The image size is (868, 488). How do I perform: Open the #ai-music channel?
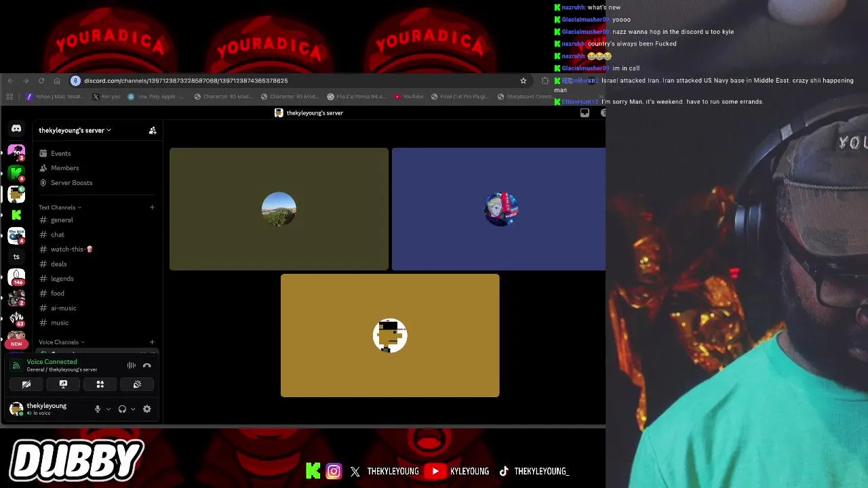click(64, 308)
